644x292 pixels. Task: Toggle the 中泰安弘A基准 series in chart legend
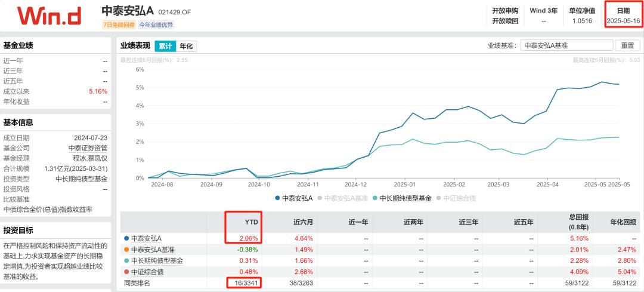[342, 198]
